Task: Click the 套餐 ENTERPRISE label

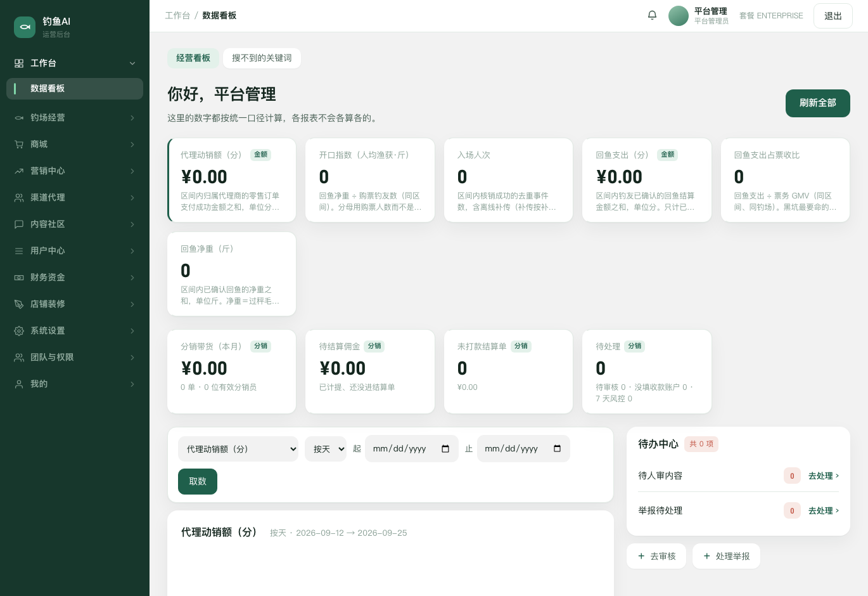Action: click(771, 16)
